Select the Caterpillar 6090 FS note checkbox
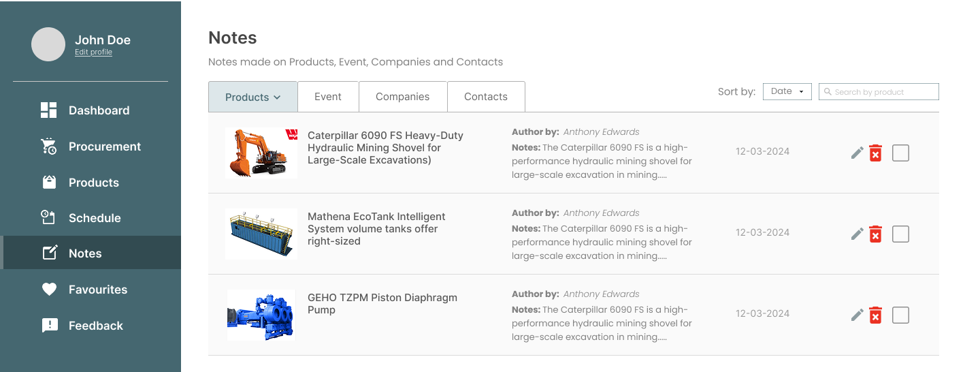 tap(900, 153)
